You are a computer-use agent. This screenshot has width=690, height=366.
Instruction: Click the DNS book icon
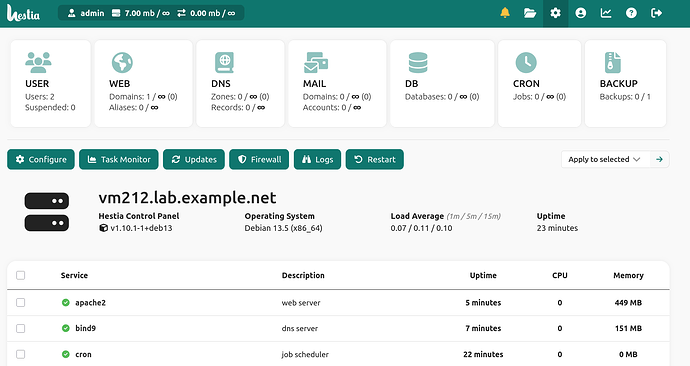pos(224,62)
